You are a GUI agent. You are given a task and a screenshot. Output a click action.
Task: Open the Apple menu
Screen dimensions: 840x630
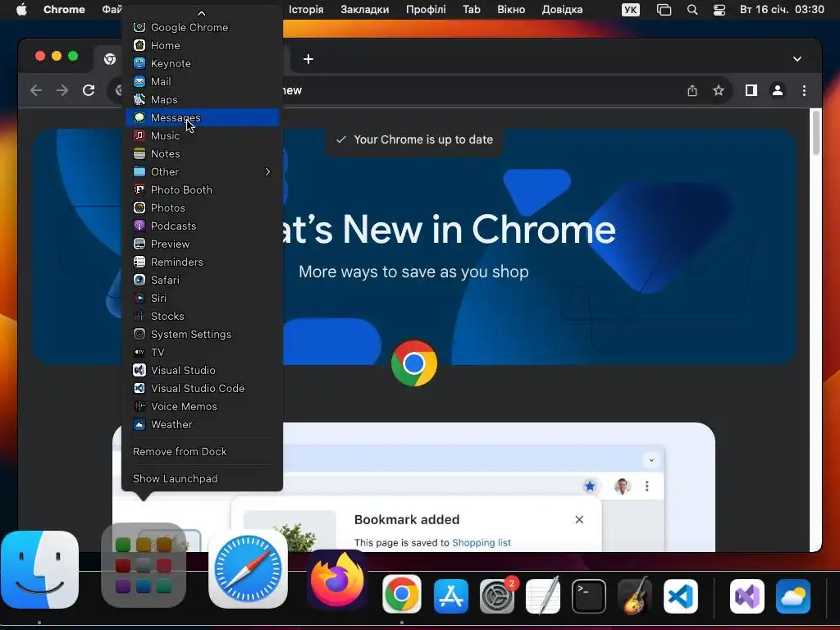(x=21, y=10)
